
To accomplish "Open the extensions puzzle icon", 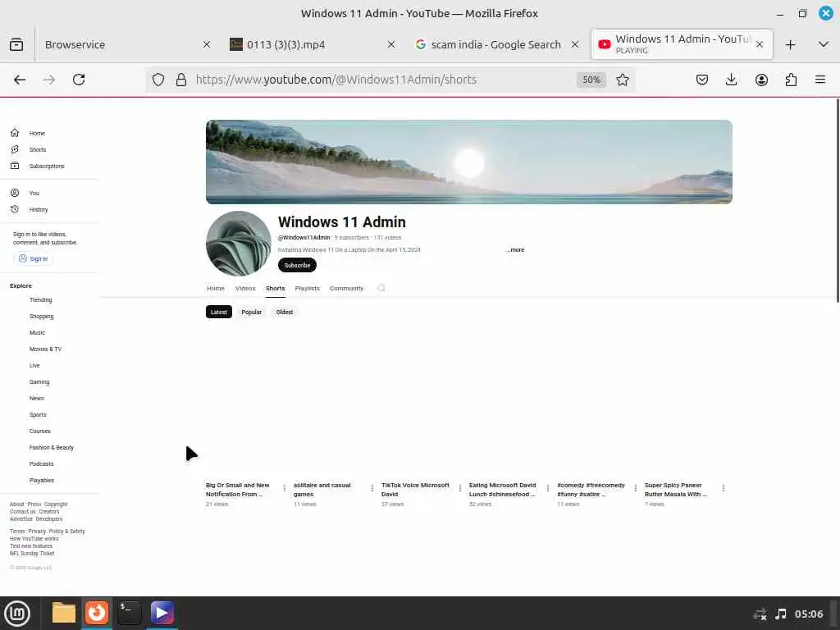I will [791, 80].
